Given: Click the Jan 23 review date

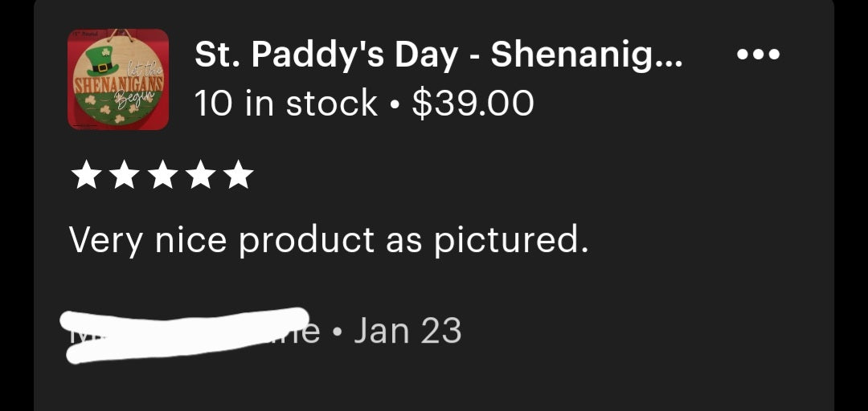Looking at the screenshot, I should pos(407,330).
